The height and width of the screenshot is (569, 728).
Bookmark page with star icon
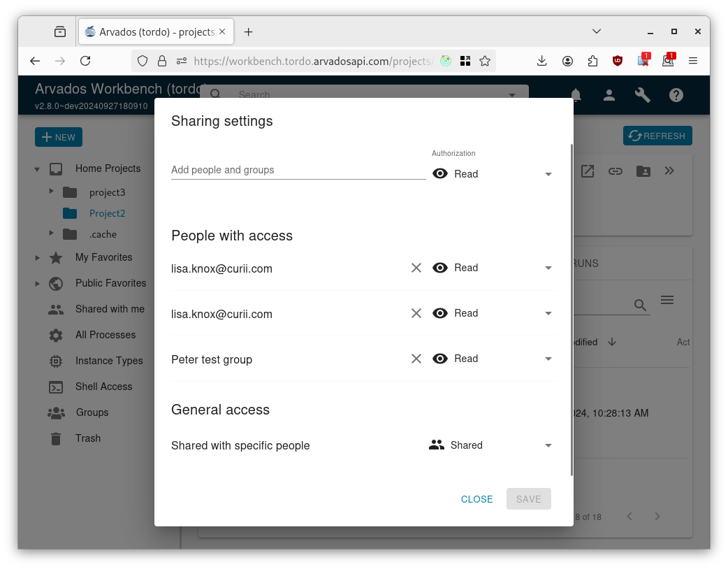[485, 61]
